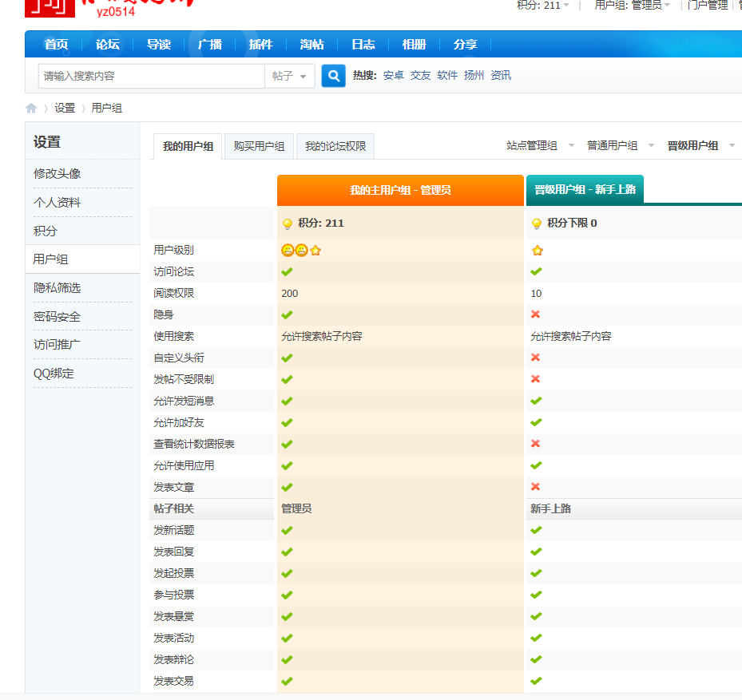Image resolution: width=742 pixels, height=700 pixels.
Task: Click hot search link 安卓
Action: click(393, 75)
